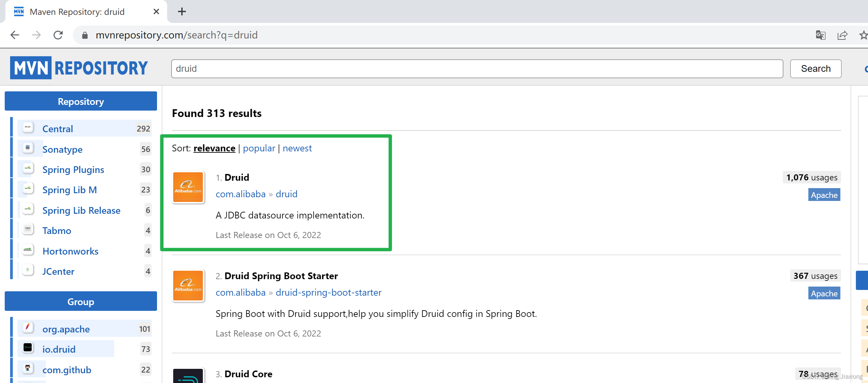Click the 1,076 usages badge
This screenshot has height=383, width=868.
click(x=811, y=177)
